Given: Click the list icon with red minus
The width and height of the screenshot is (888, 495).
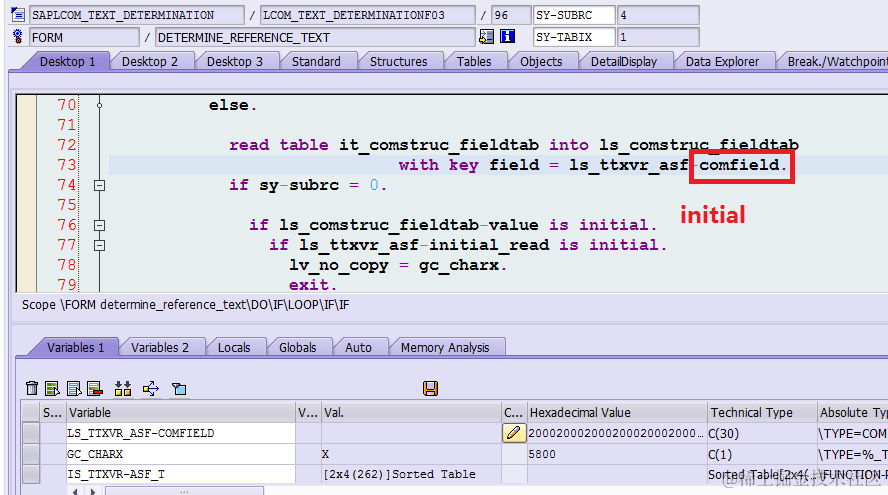Looking at the screenshot, I should tap(95, 389).
